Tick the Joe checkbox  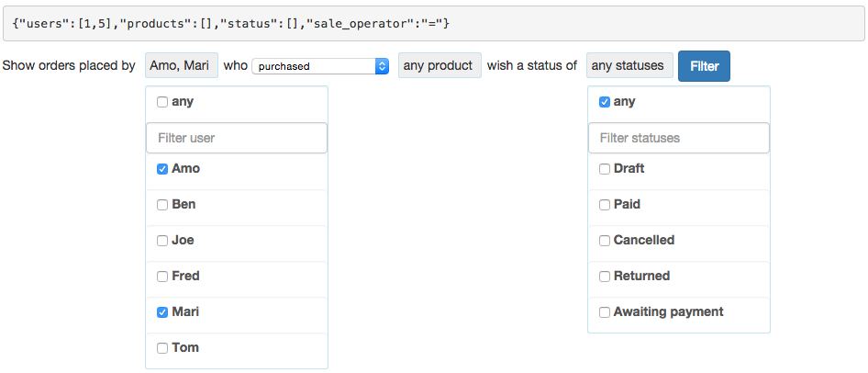click(x=162, y=241)
